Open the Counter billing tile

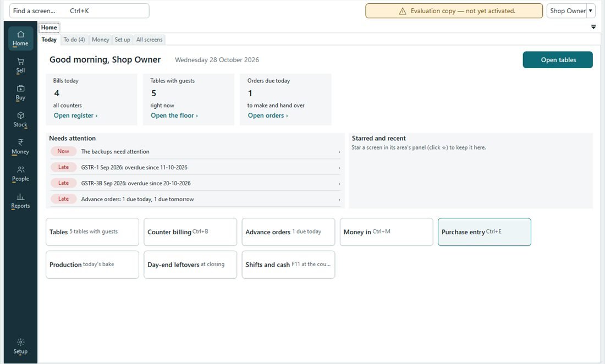pyautogui.click(x=190, y=231)
